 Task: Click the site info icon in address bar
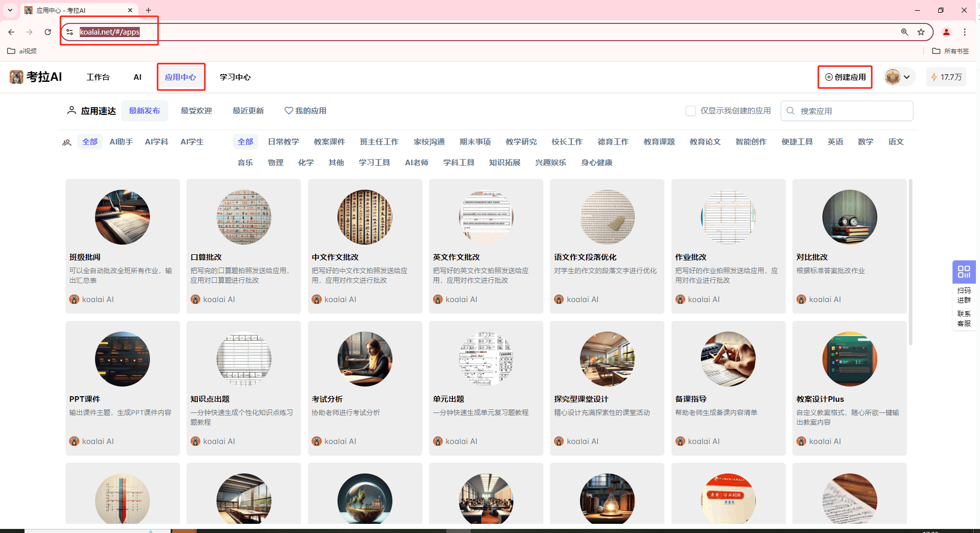coord(70,32)
